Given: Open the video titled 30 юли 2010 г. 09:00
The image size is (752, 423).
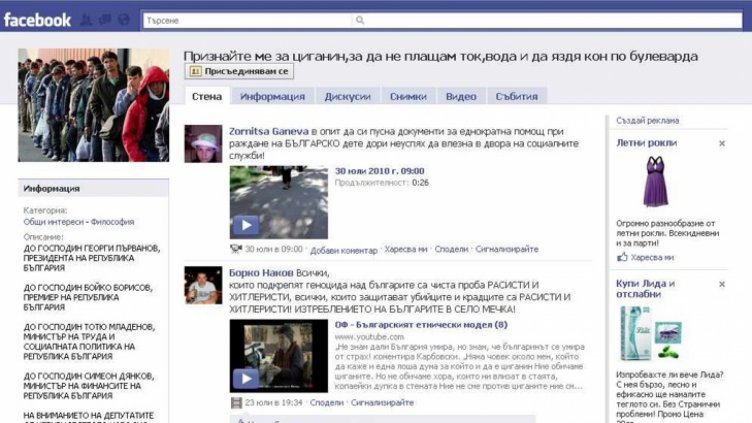Looking at the screenshot, I should pos(379,171).
